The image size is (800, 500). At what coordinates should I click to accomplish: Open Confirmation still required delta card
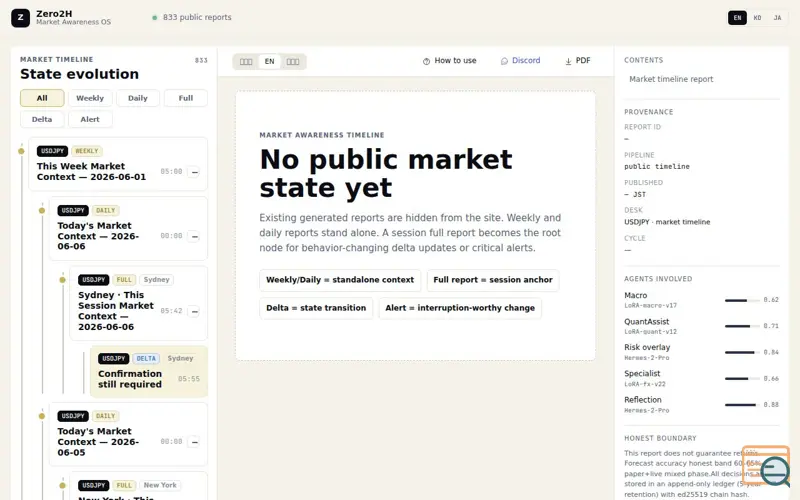click(148, 372)
